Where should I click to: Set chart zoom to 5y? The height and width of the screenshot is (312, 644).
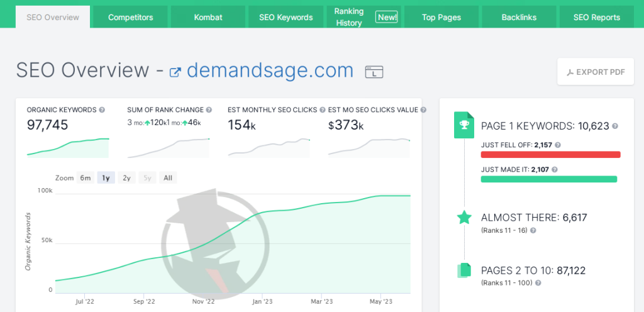pos(147,178)
